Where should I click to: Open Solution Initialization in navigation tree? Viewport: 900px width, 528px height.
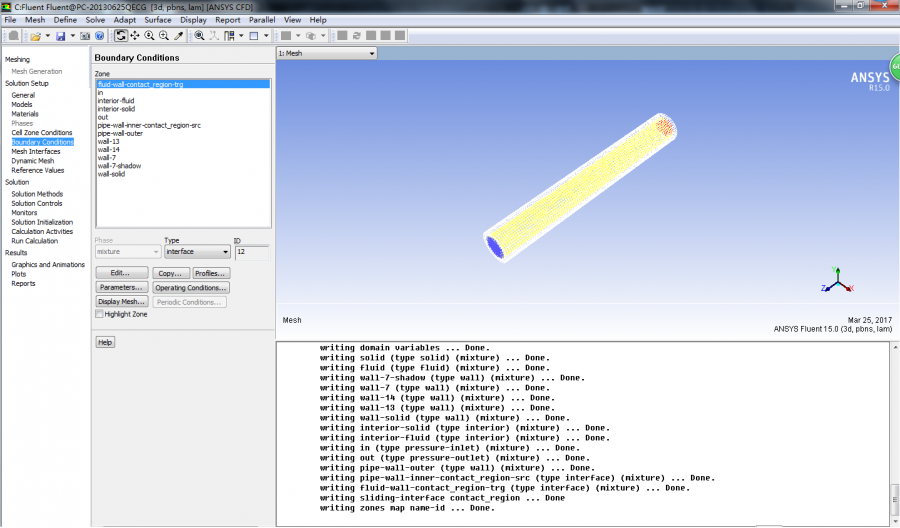pyautogui.click(x=42, y=222)
